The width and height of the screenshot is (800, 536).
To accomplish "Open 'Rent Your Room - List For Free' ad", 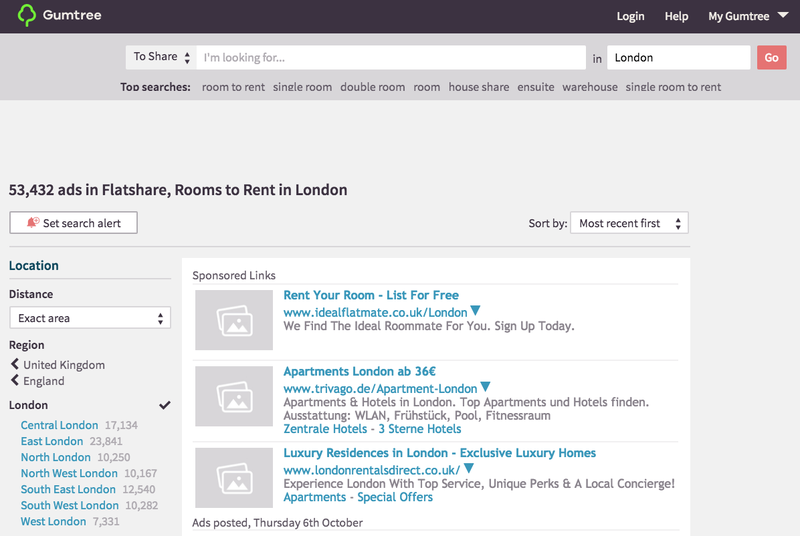I will 371,295.
